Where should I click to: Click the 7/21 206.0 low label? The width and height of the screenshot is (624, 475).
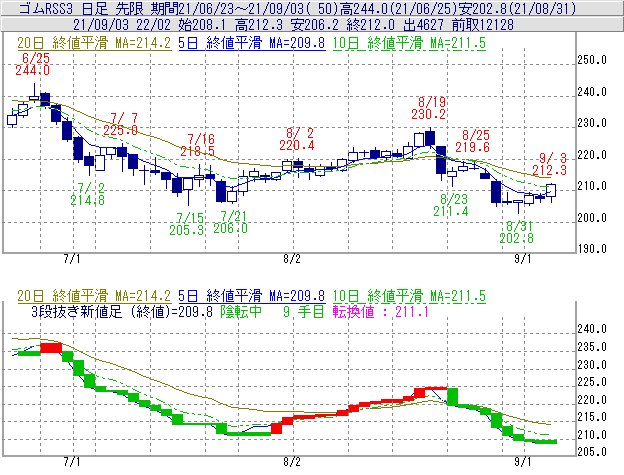230,222
